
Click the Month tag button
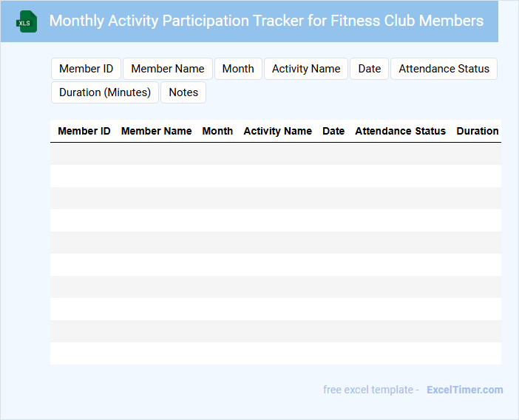(x=238, y=69)
